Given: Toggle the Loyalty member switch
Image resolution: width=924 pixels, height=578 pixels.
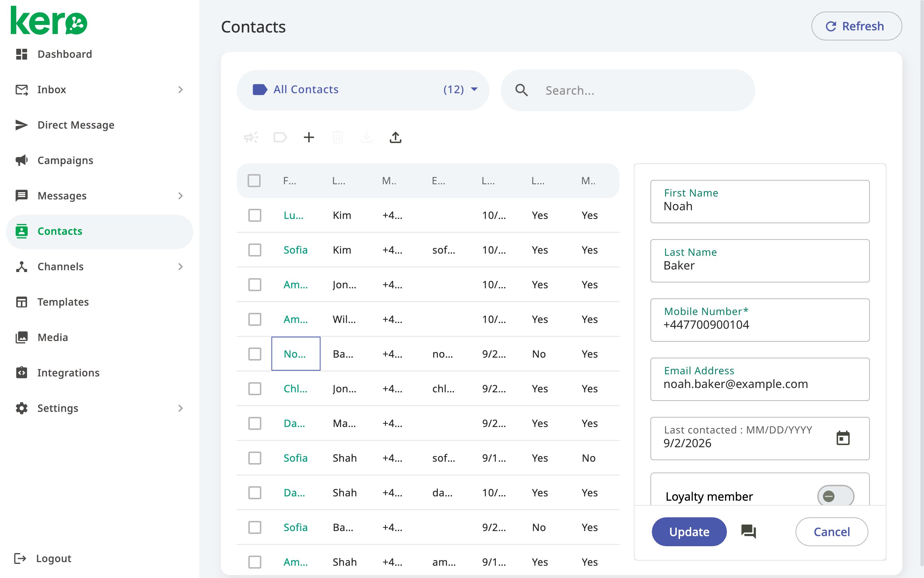Looking at the screenshot, I should pos(836,496).
